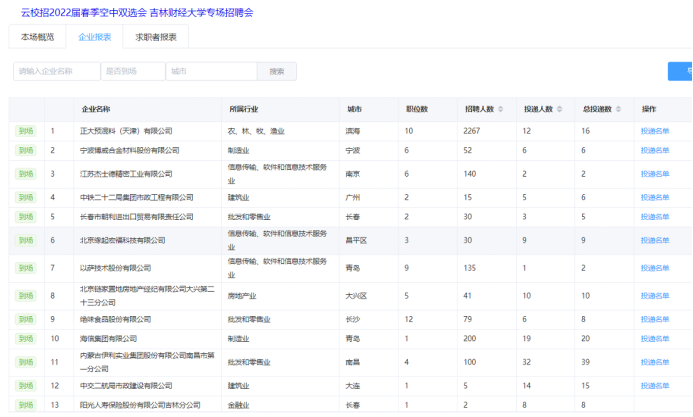Open 投递名单 for 中交二航局市政建设有限公司
This screenshot has width=693, height=417.
coord(655,386)
